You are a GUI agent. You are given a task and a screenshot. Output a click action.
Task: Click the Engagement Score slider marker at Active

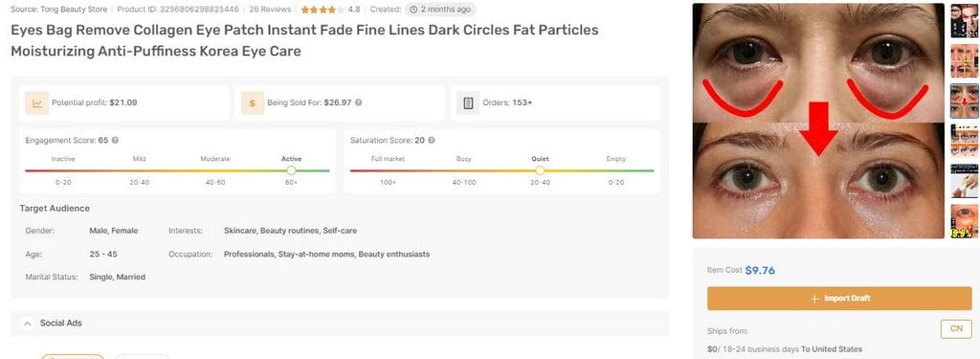(291, 170)
